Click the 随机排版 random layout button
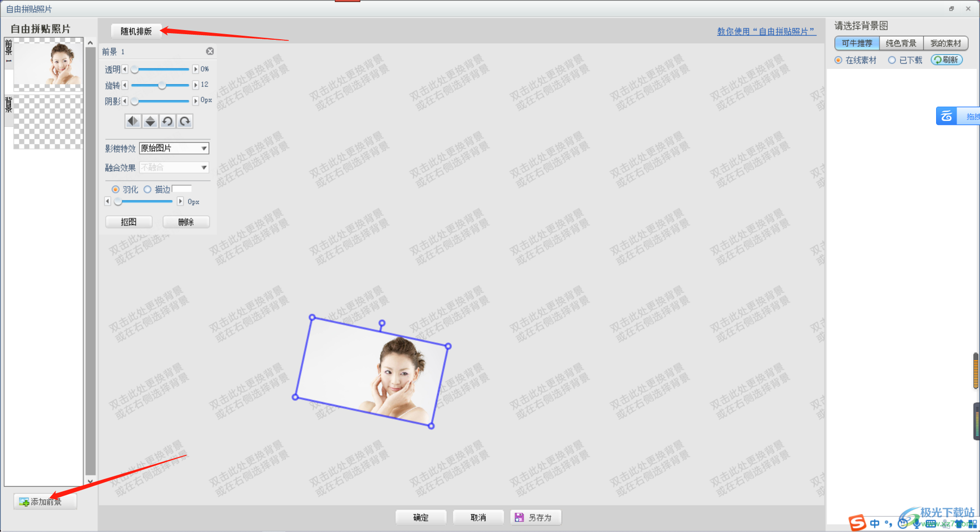980x532 pixels. [136, 31]
